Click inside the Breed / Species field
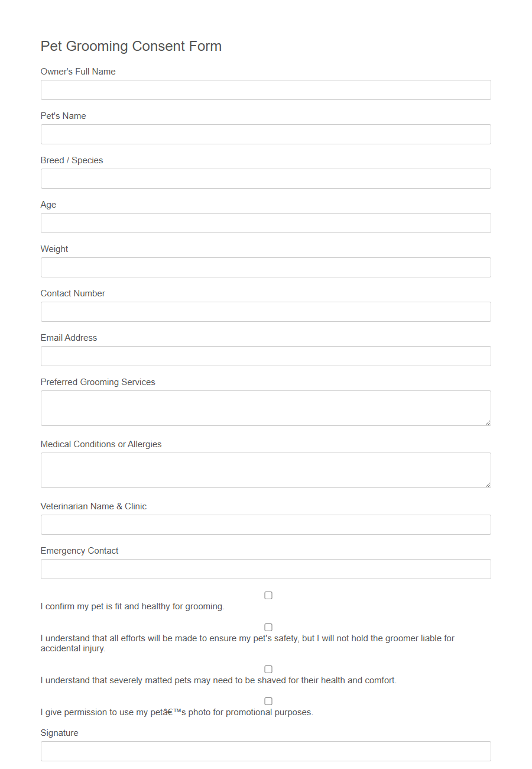The width and height of the screenshot is (532, 769). coord(265,179)
